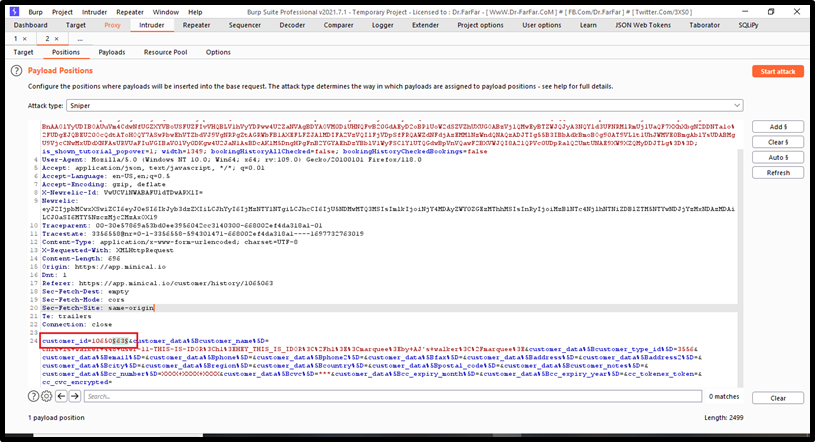815x442 pixels.
Task: Open the Resource Pool sub-tab
Action: pos(165,52)
